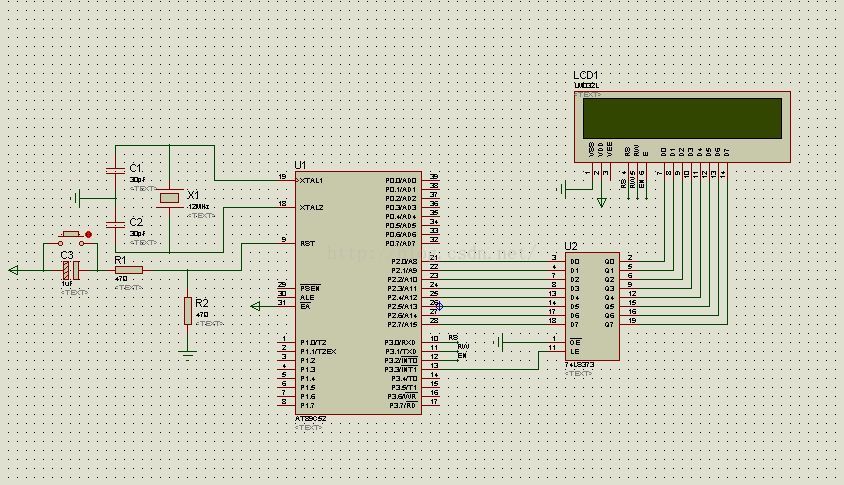Screen dimensions: 844x485
Task: Select the U2 74LS373 latch body
Action: (592, 306)
